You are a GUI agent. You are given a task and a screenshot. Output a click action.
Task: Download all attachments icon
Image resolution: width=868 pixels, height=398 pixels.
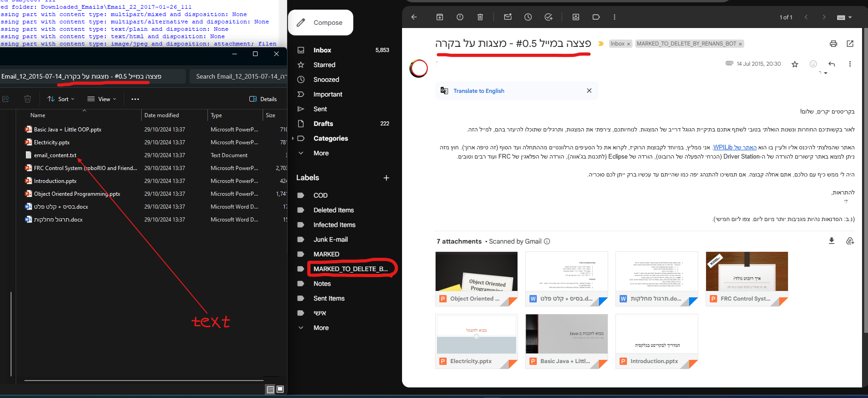pos(832,241)
